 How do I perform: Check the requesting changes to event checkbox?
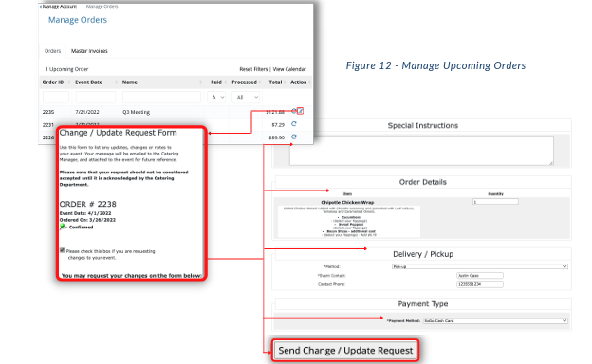pyautogui.click(x=63, y=250)
